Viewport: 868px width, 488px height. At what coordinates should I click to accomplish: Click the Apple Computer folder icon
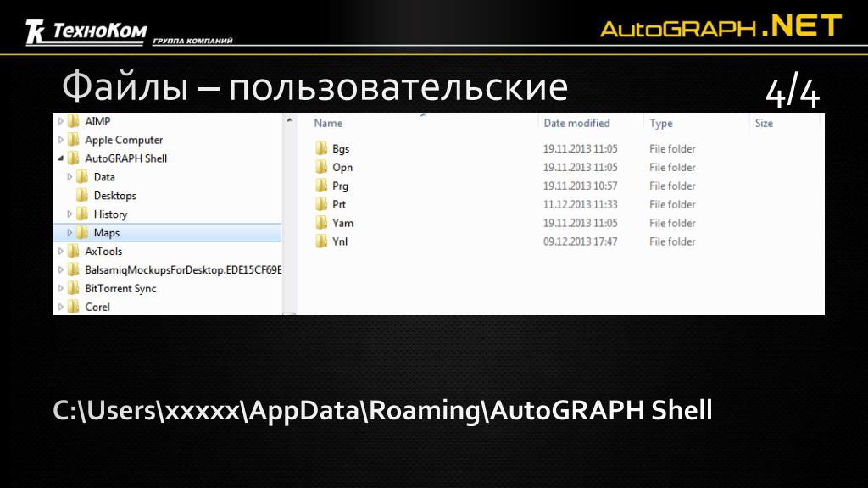pos(73,140)
